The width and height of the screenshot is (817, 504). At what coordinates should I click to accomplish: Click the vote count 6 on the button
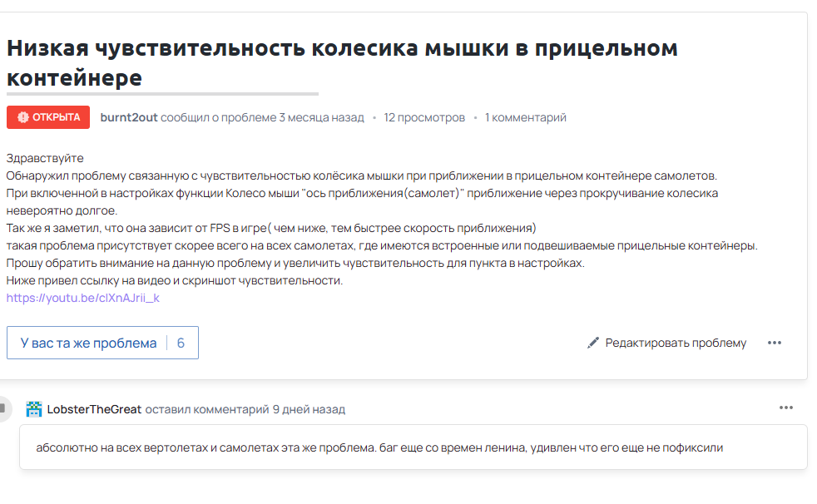pos(181,343)
